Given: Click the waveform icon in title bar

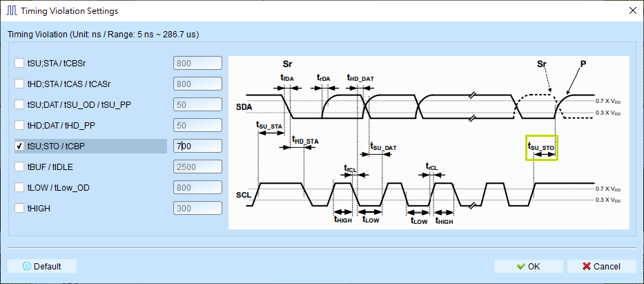Looking at the screenshot, I should tap(12, 11).
